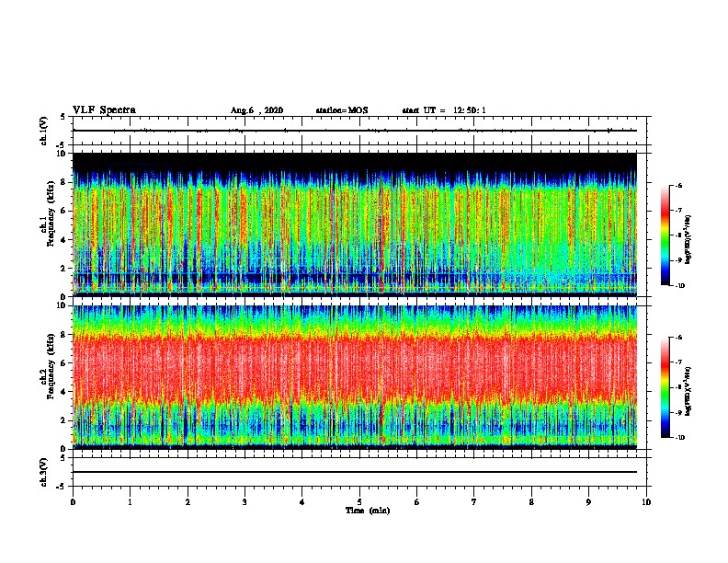
Task: Select the 2 kHz tick label on the ch.2 axis
Action: tap(63, 420)
